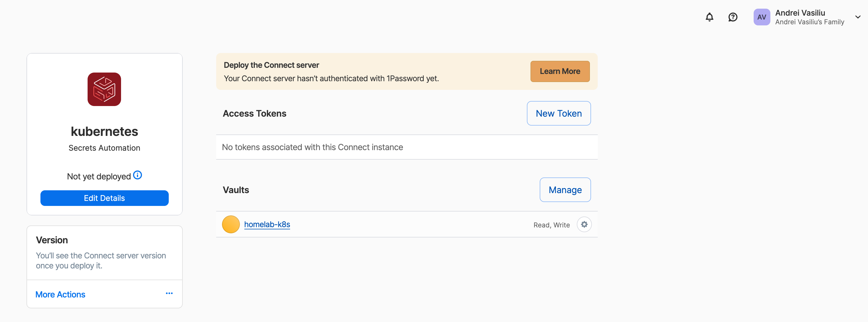Open homelab-k8s vault settings gear

(584, 225)
